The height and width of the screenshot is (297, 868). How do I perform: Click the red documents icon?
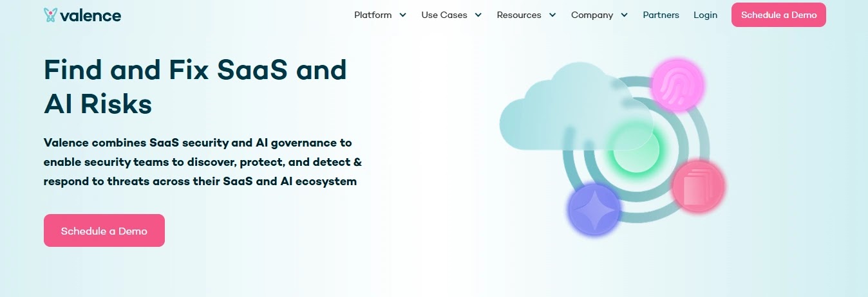coord(698,186)
